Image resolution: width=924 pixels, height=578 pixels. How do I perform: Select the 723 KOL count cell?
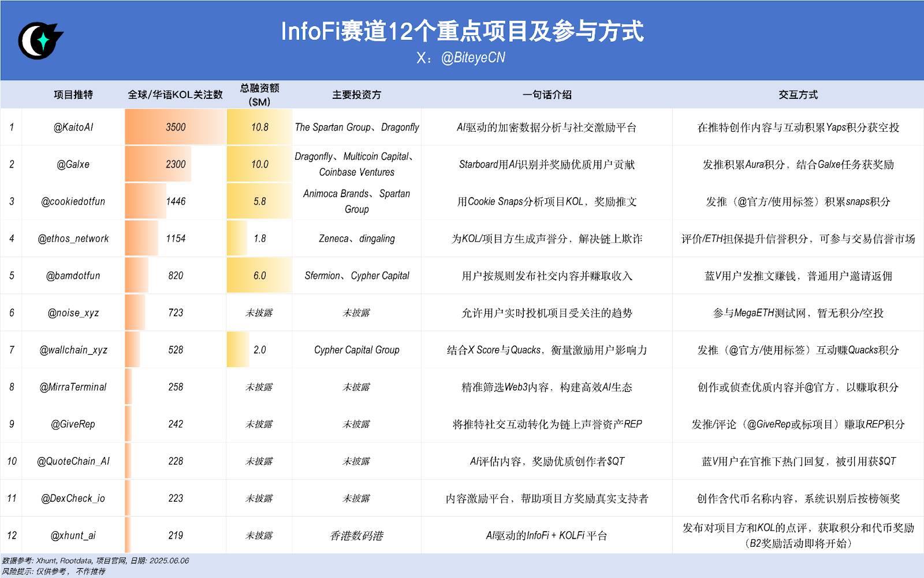(x=176, y=313)
